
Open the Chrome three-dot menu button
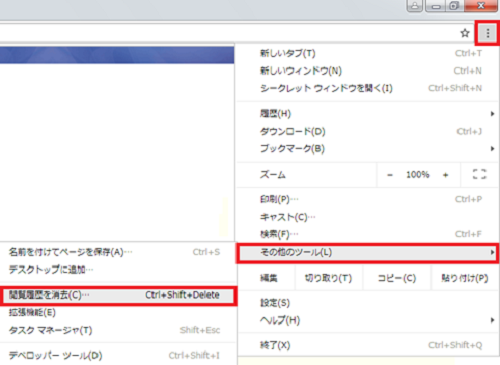tap(488, 33)
